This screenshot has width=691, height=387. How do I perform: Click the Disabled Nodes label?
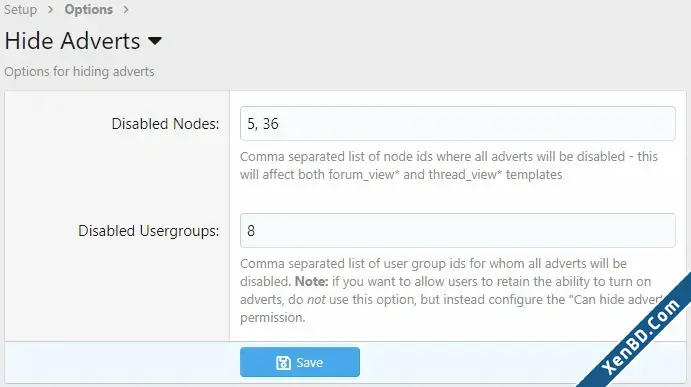tap(165, 124)
